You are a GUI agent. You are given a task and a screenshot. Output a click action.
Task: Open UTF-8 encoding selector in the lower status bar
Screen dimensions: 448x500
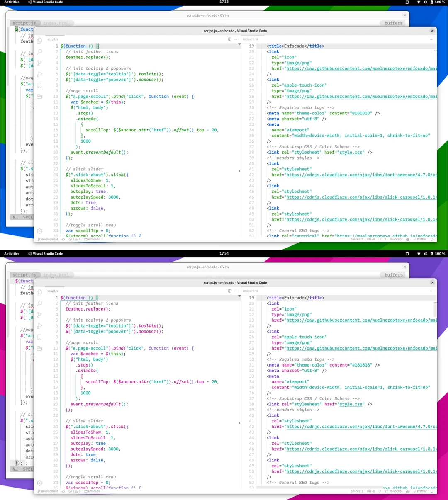(x=370, y=491)
